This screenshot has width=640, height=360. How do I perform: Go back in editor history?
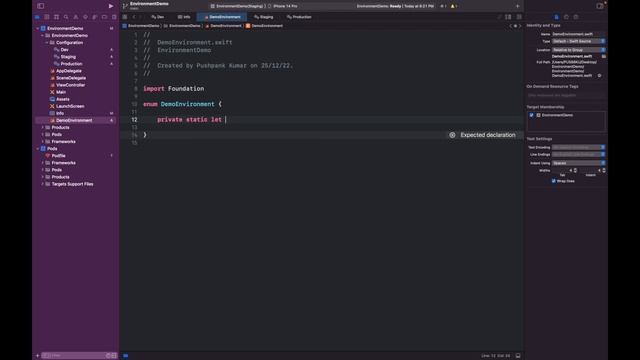(134, 17)
